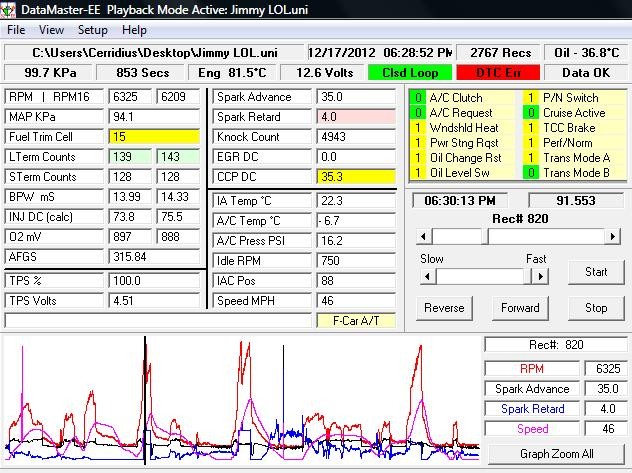Open the File menu

pos(16,30)
